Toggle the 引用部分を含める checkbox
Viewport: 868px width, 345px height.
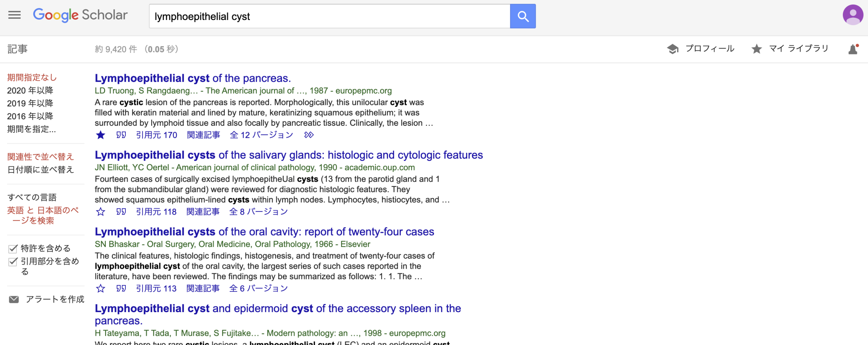pyautogui.click(x=13, y=262)
